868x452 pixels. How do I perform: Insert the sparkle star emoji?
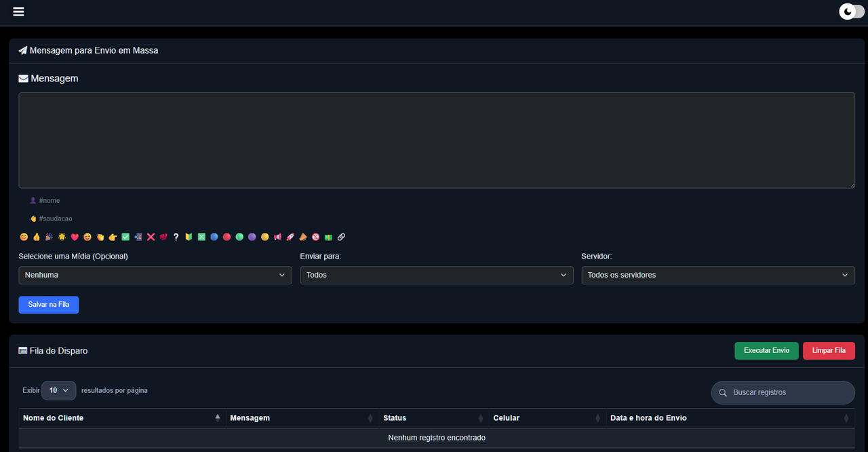click(62, 237)
